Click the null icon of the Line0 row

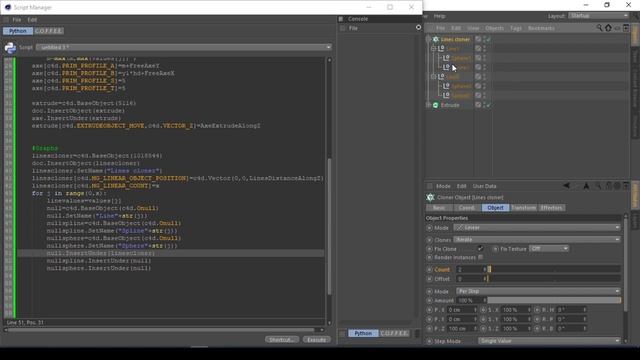pos(441,77)
